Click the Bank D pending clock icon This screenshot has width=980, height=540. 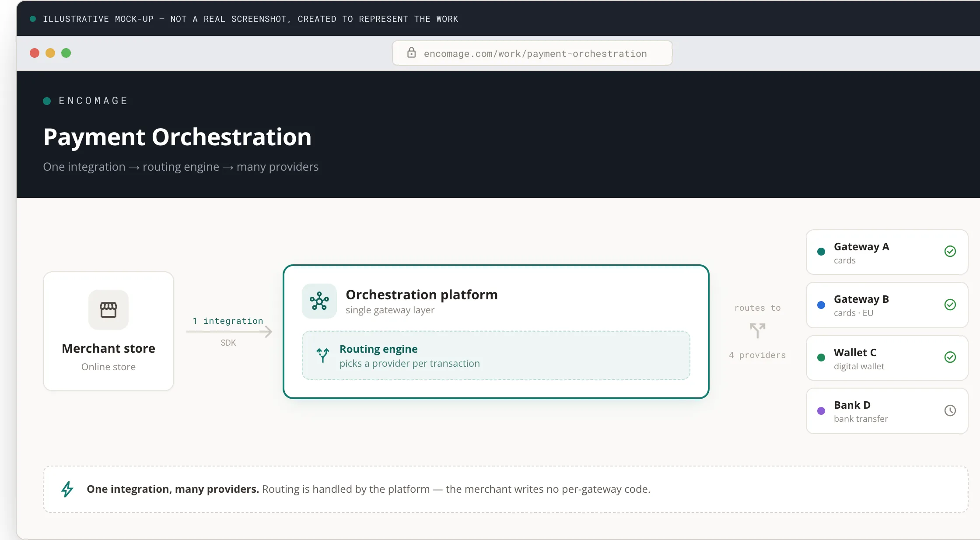950,410
